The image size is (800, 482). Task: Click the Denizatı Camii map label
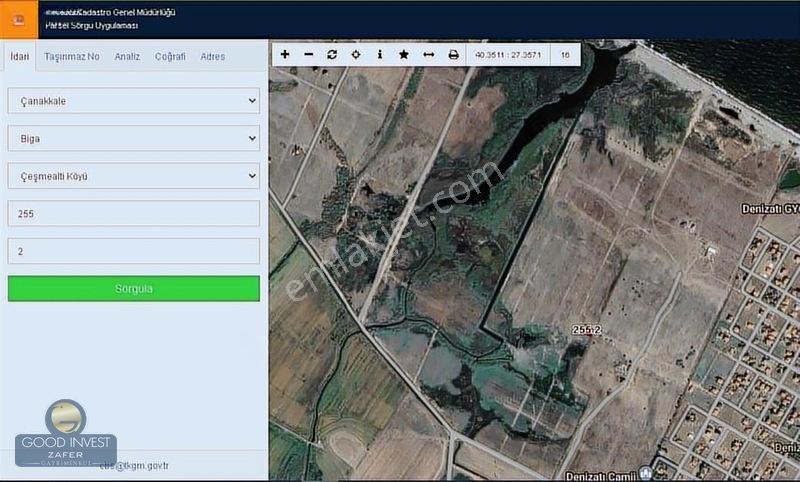(x=602, y=476)
